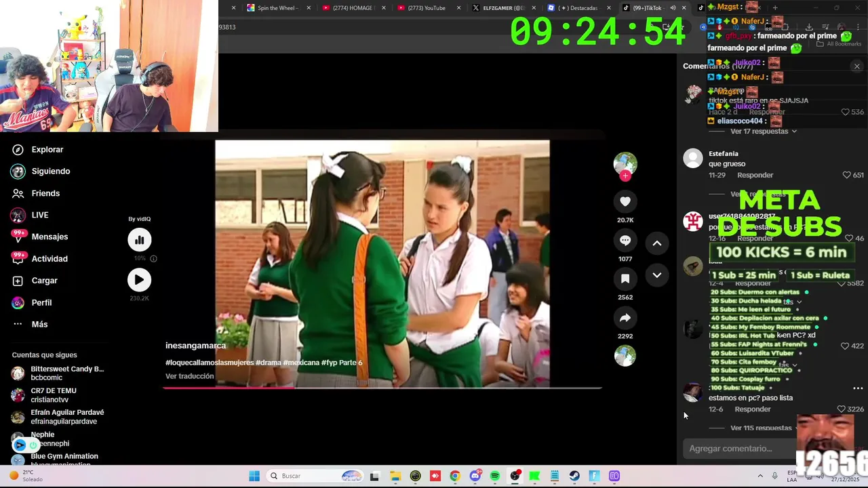Open Discord from taskbar
The width and height of the screenshot is (868, 488).
475,476
